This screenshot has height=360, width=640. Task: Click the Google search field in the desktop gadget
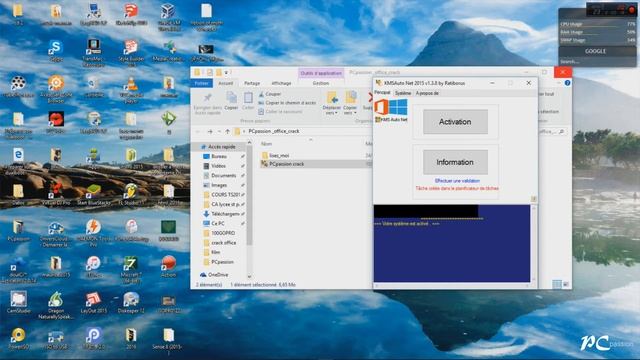[x=597, y=62]
